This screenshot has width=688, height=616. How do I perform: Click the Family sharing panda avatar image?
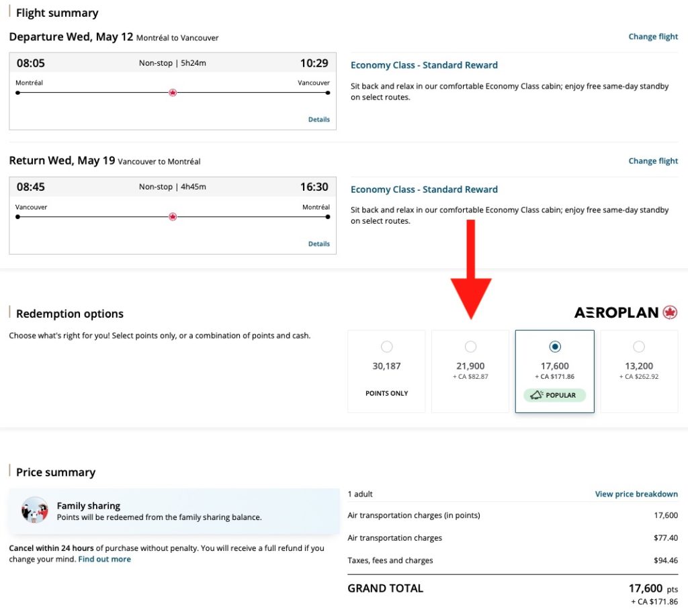34,513
